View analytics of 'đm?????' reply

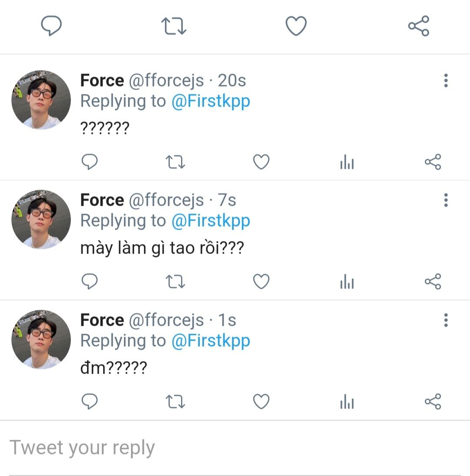347,401
